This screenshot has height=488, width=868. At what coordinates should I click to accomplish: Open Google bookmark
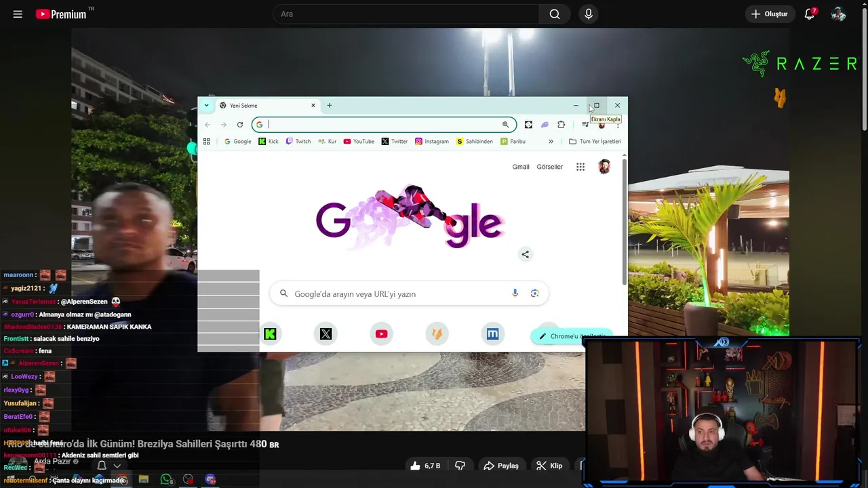click(x=237, y=142)
